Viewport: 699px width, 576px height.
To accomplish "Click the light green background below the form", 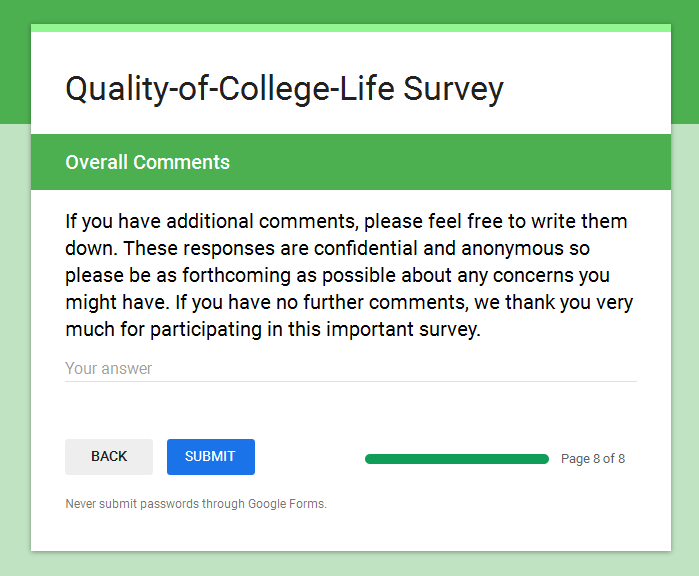I will (350, 564).
